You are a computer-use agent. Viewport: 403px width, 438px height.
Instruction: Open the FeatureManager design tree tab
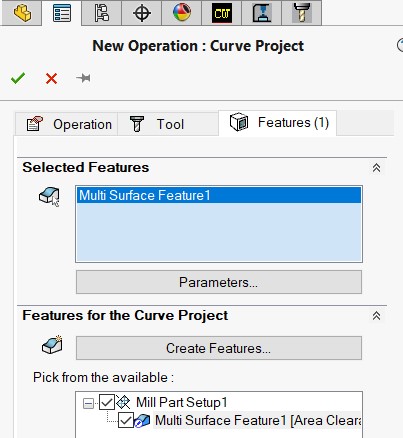(22, 13)
